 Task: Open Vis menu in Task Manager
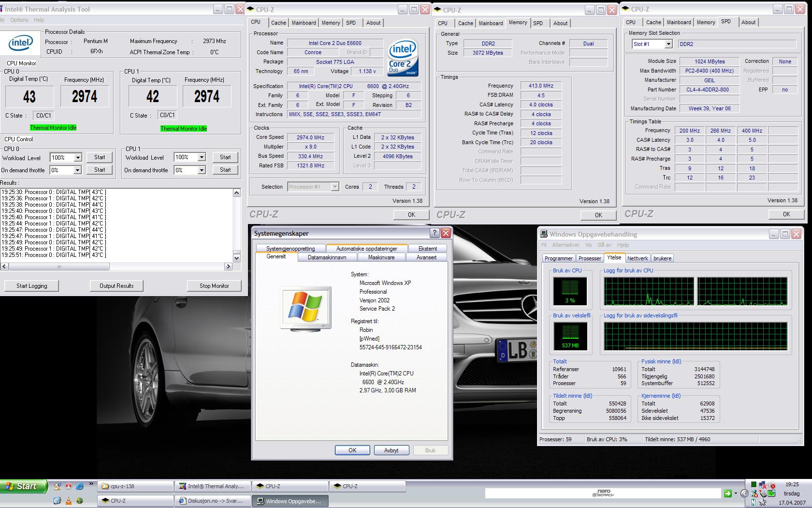[588, 245]
